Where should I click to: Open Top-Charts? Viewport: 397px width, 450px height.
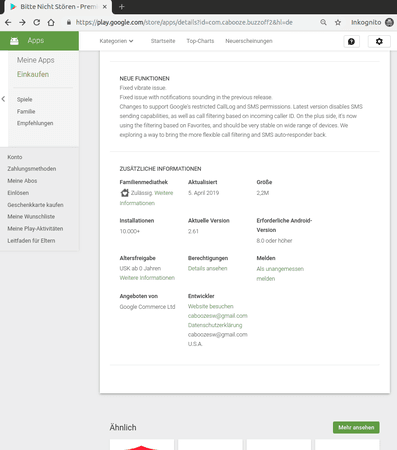pos(200,41)
